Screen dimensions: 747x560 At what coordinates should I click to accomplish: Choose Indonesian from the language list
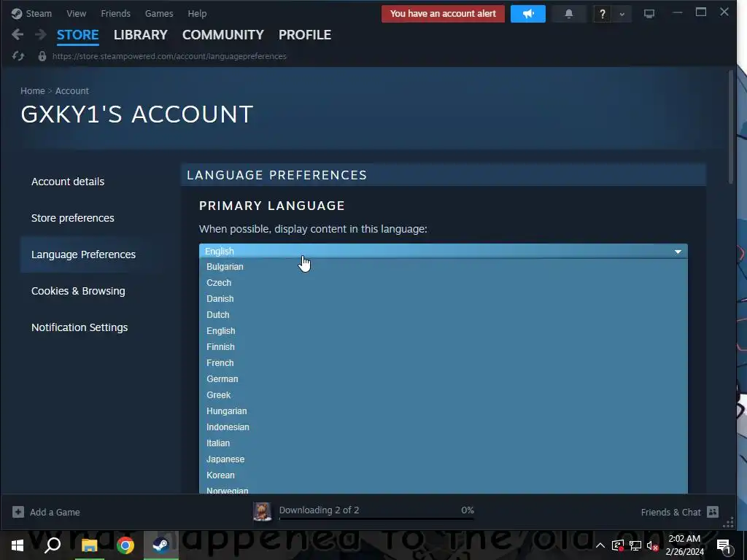pos(443,427)
